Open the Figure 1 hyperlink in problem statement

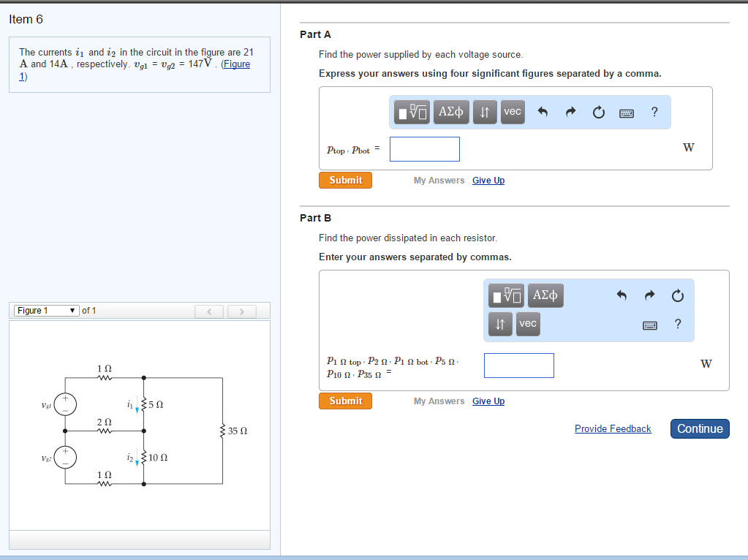[236, 64]
